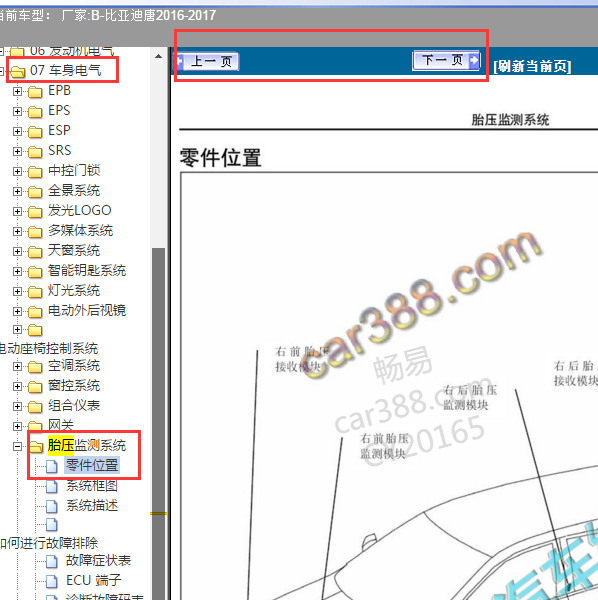The image size is (598, 600).
Task: Select the 零件位置 tree entry
Action: coord(92,465)
